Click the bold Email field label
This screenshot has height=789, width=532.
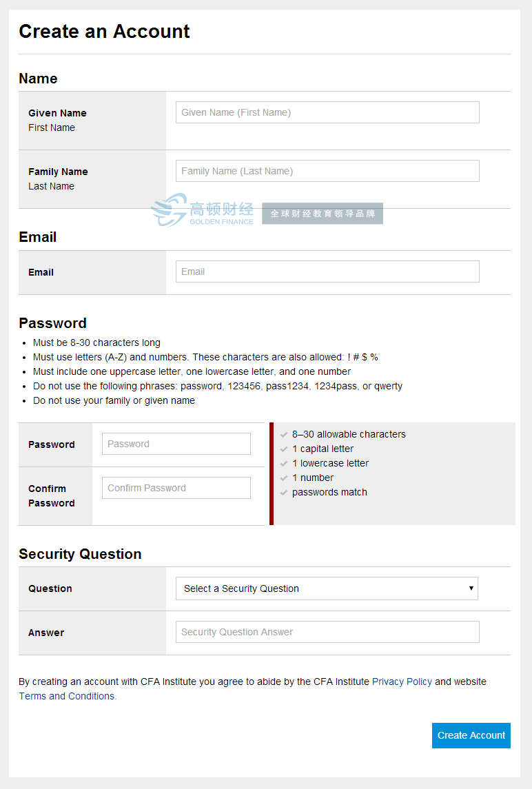tap(41, 272)
